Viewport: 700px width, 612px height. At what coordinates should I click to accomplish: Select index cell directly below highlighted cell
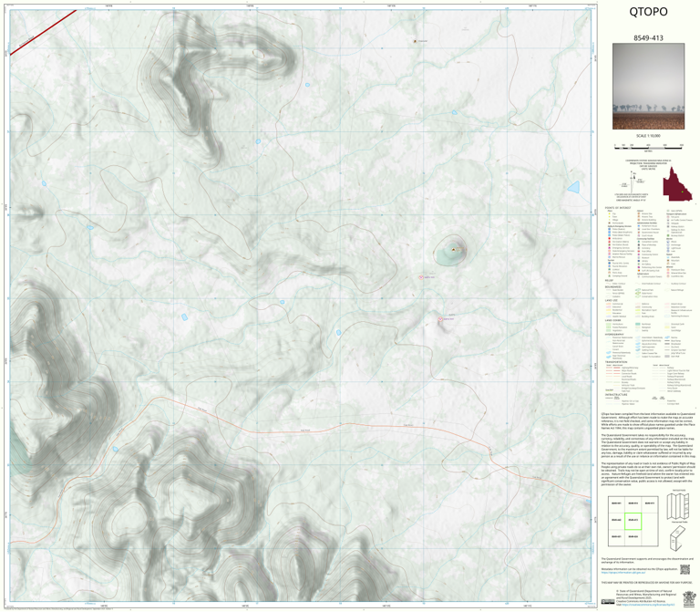[633, 537]
